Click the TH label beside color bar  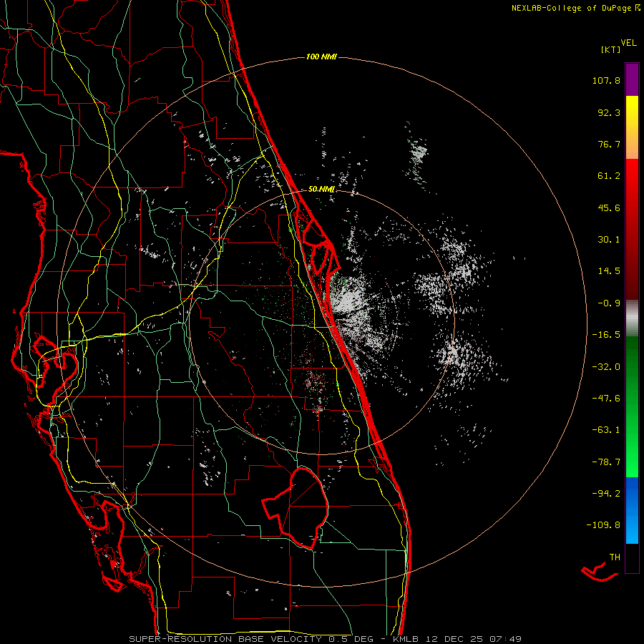[x=615, y=557]
